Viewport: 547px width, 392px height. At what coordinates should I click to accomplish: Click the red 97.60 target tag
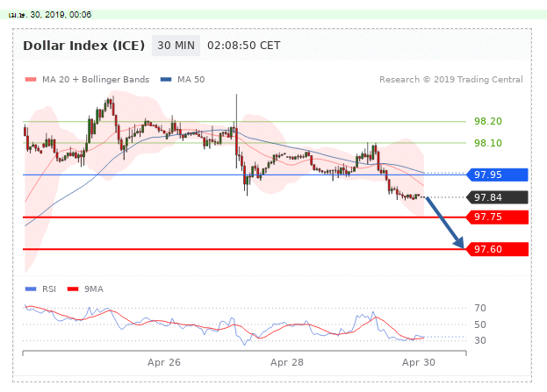click(497, 249)
